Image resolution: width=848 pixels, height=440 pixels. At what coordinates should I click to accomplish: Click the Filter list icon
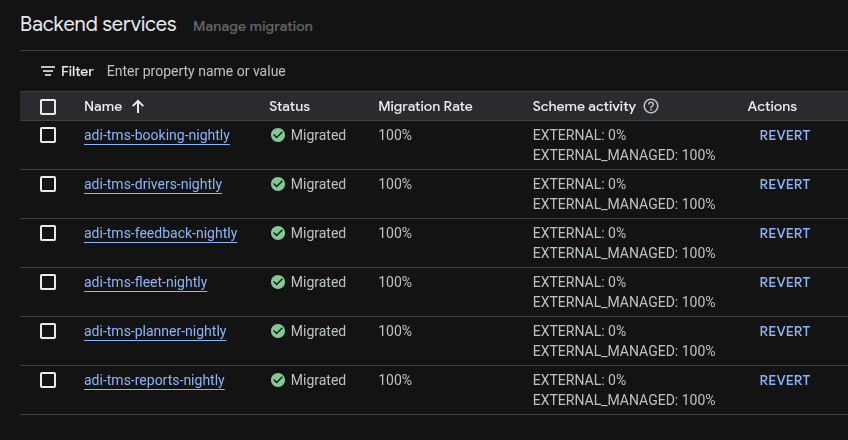(x=48, y=71)
